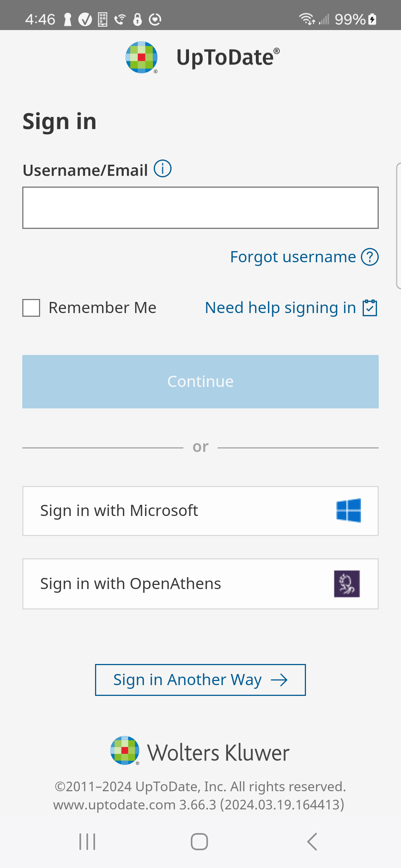Tap the OpenAthens logo icon

[x=347, y=584]
